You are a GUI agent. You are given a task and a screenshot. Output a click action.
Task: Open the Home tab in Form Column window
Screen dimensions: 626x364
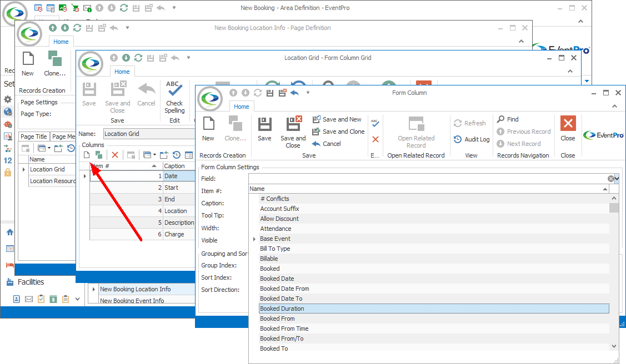pyautogui.click(x=241, y=107)
